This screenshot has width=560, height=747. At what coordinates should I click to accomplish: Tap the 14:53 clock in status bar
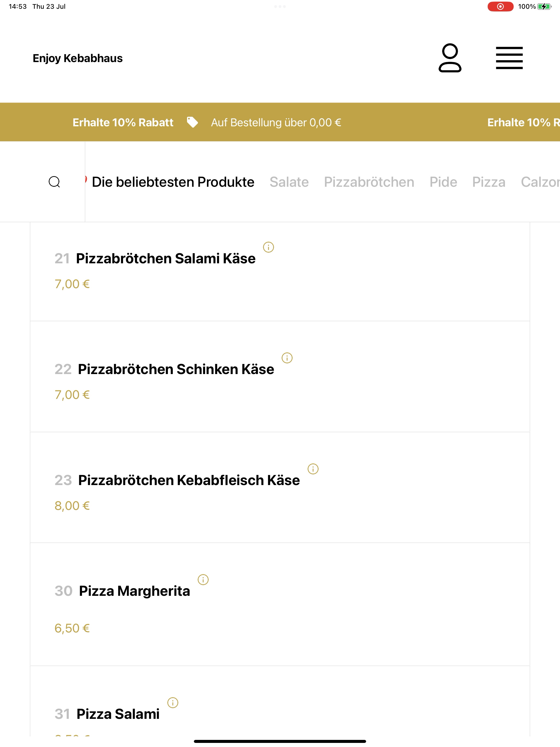17,6
